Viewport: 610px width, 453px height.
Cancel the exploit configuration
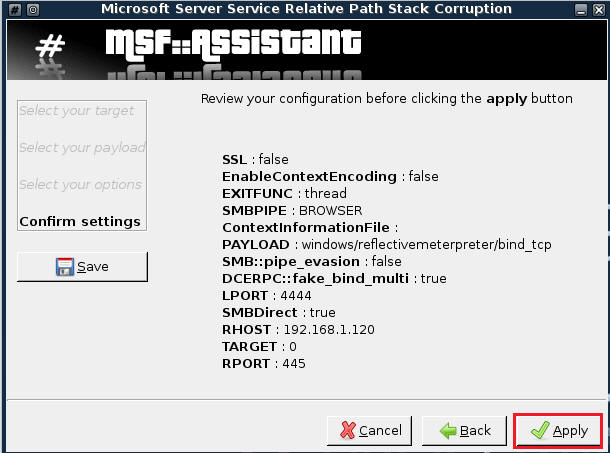pyautogui.click(x=370, y=430)
